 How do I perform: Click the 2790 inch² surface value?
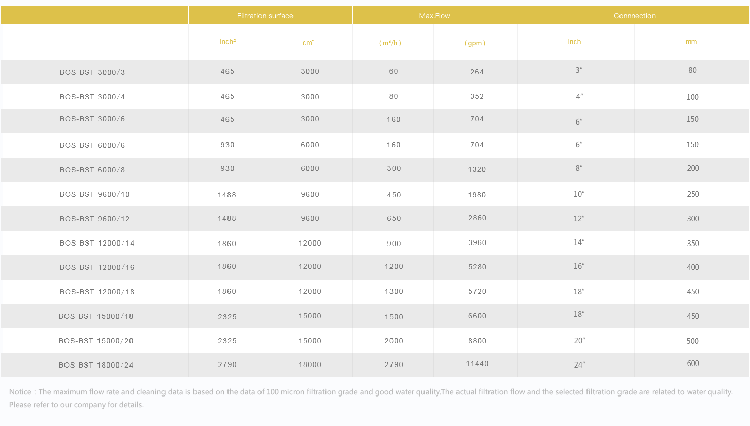point(227,364)
